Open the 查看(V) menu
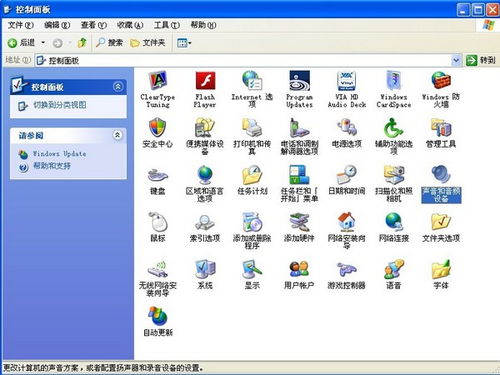Image resolution: width=500 pixels, height=375 pixels. coord(94,25)
